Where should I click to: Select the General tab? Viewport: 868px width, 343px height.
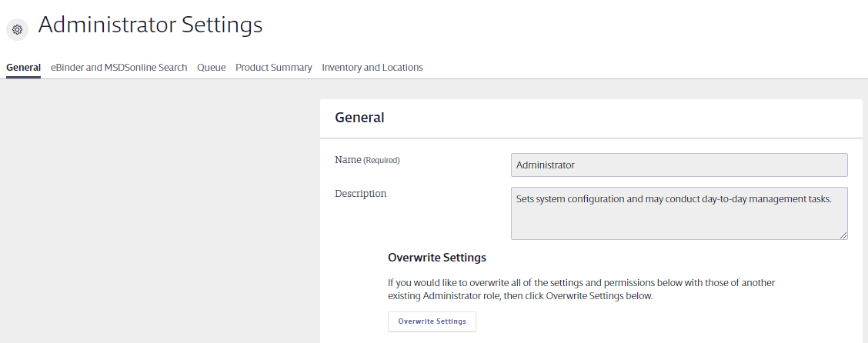(x=23, y=68)
